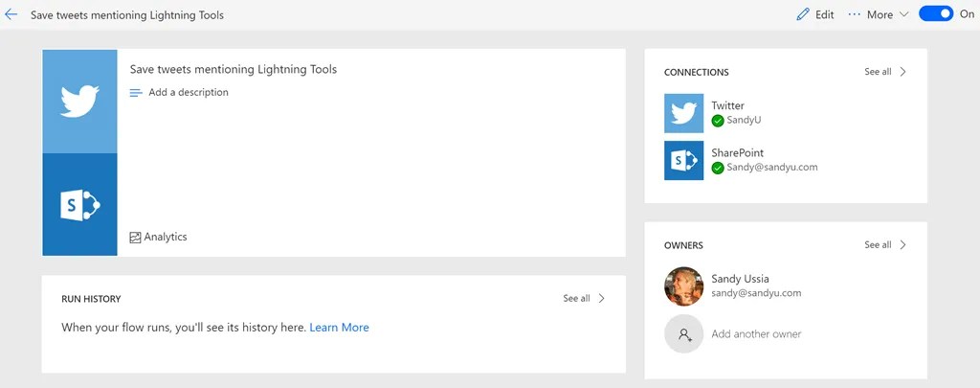Select the Twitter connection name

(727, 105)
